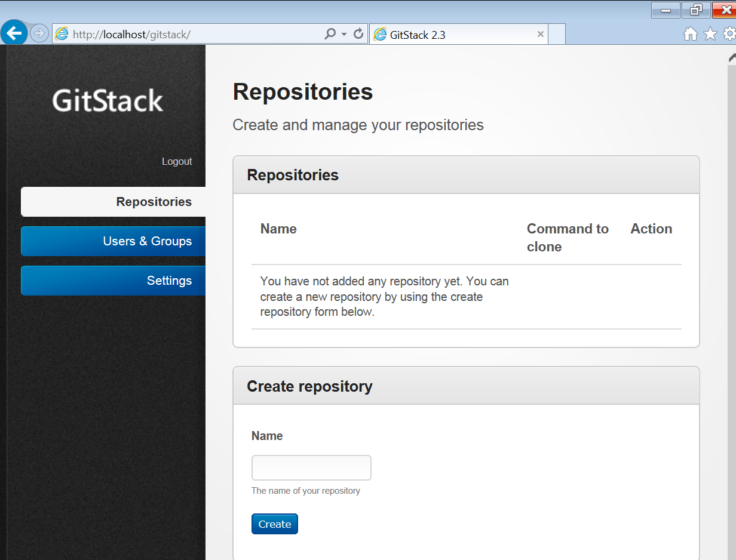Click the repository Name input field
The image size is (736, 560).
tap(311, 467)
